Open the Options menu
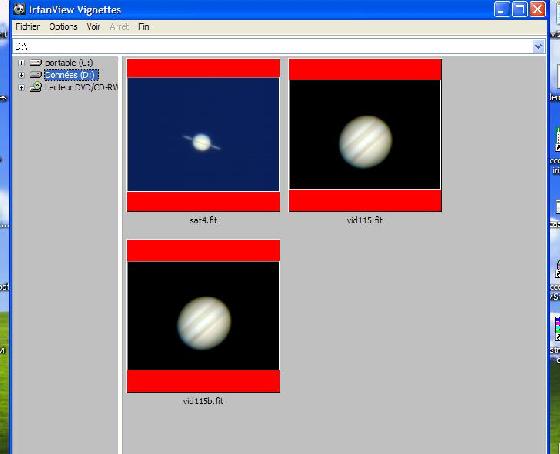The image size is (560, 454). [63, 27]
